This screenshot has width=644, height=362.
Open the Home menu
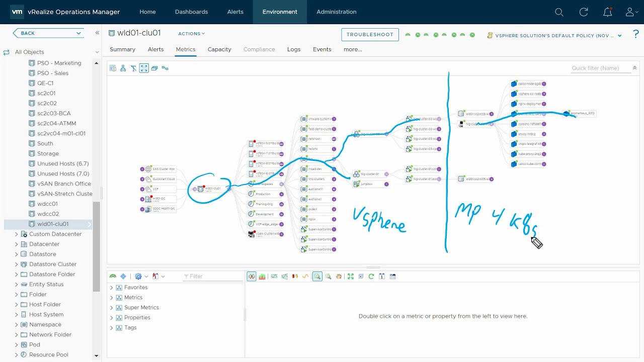click(x=147, y=12)
